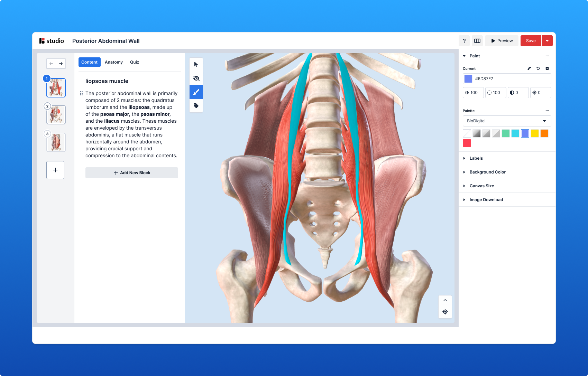Viewport: 588px width, 376px height.
Task: Select the label tag tool
Action: [x=196, y=106]
